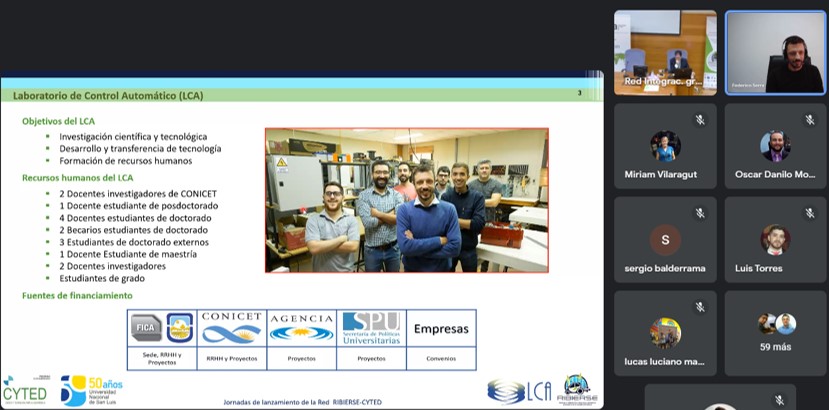Screen dimensions: 829x410
Task: Select the 'Red Integrac. gr...' video tile
Action: (665, 53)
